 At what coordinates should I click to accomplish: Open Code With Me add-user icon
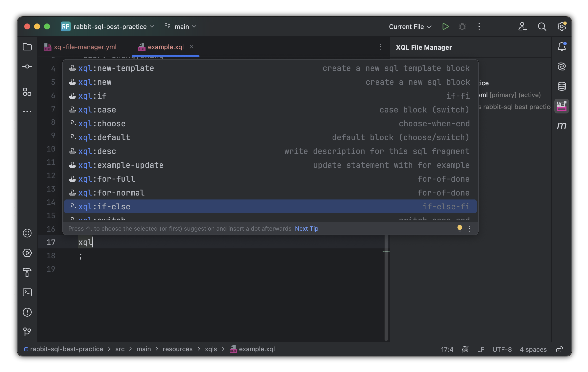[x=522, y=26]
